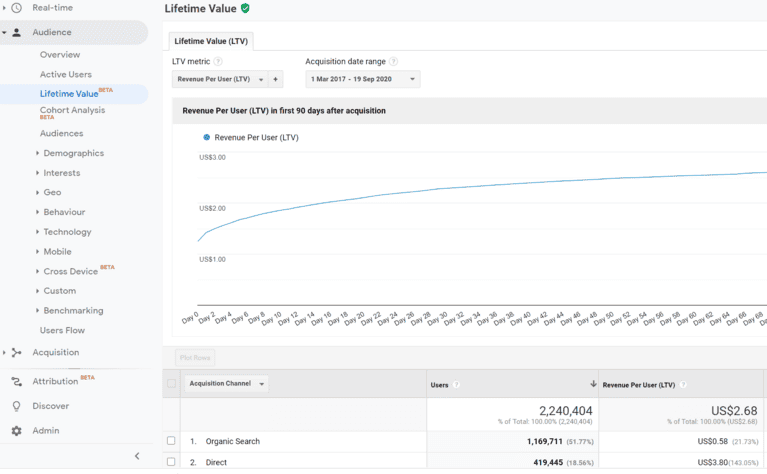Check the Direct row checkbox
Viewport: 767px width, 474px height.
click(x=171, y=462)
